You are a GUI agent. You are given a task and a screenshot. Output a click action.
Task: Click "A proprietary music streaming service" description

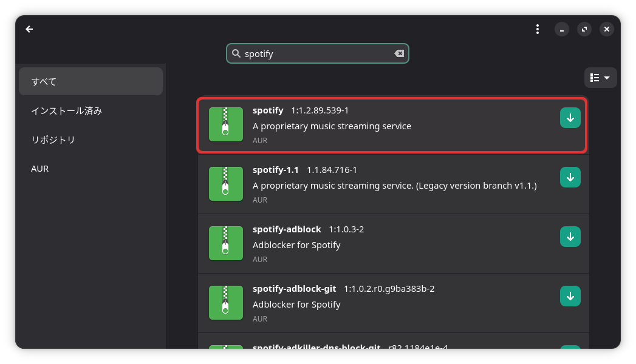[x=332, y=126]
